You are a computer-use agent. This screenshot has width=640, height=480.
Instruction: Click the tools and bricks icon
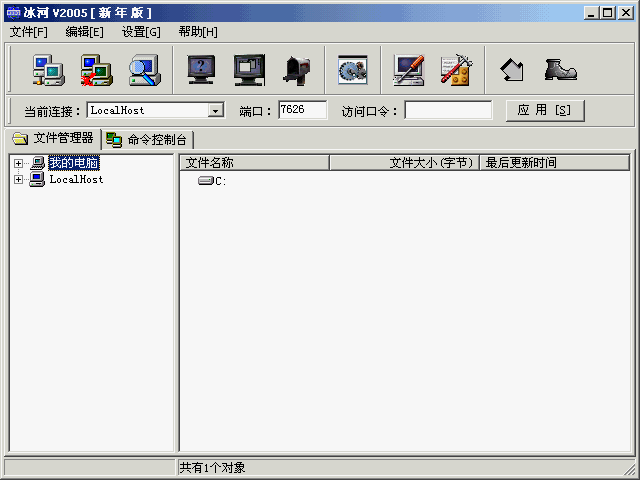pyautogui.click(x=456, y=69)
